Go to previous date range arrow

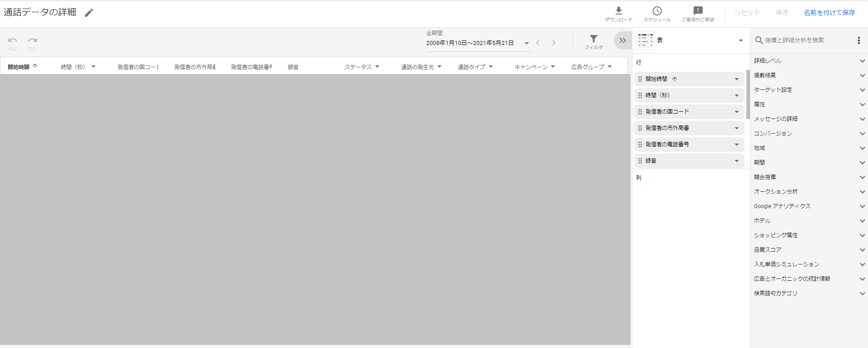pos(538,43)
